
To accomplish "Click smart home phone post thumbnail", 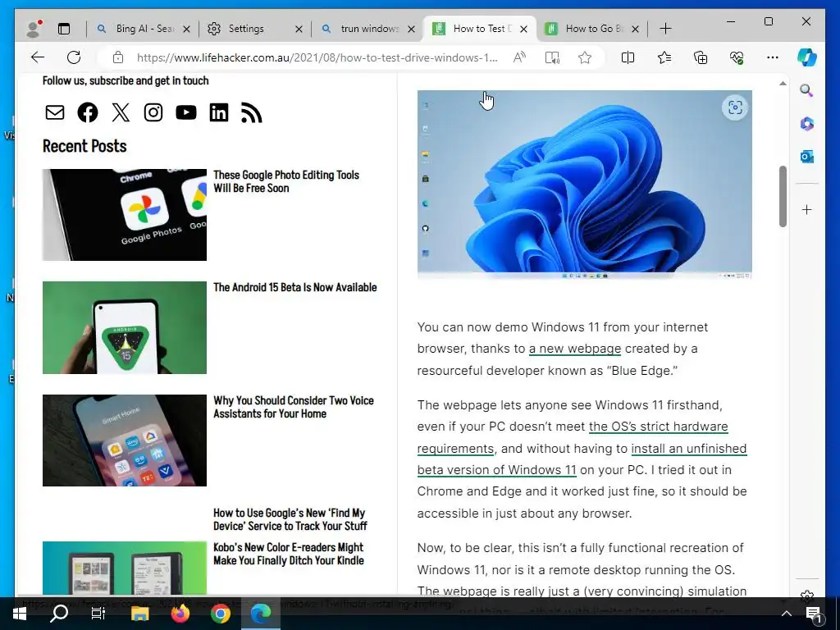I will (x=125, y=441).
